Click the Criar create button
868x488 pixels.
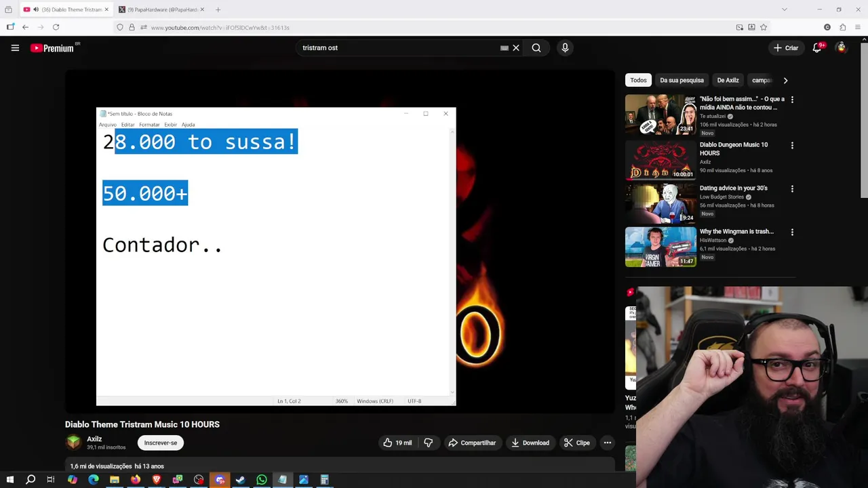(x=786, y=47)
